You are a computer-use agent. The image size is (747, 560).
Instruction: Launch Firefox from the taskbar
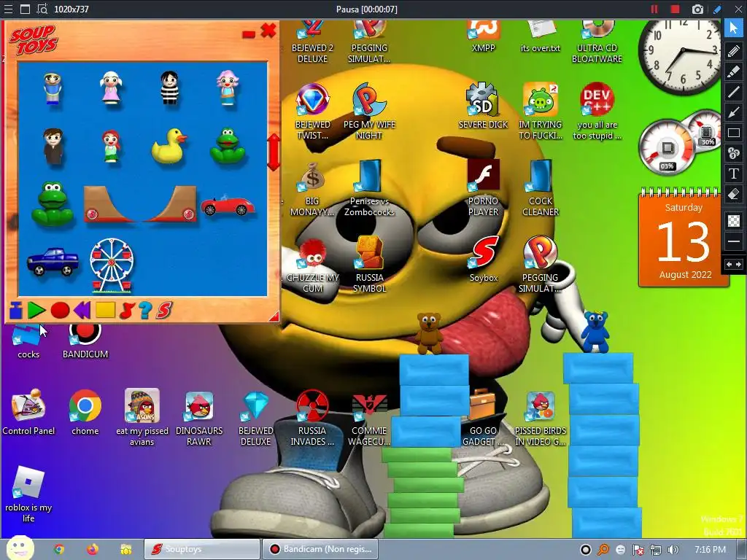coord(93,550)
